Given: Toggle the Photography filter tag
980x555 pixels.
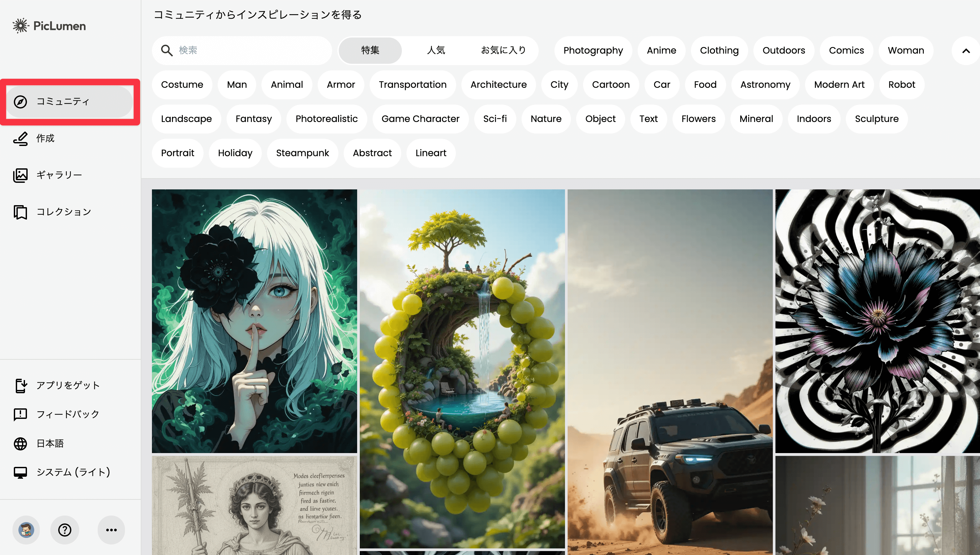Looking at the screenshot, I should pos(593,50).
